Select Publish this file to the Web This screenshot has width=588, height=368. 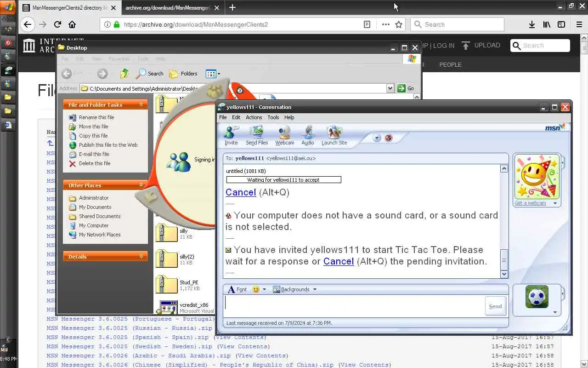(x=103, y=145)
